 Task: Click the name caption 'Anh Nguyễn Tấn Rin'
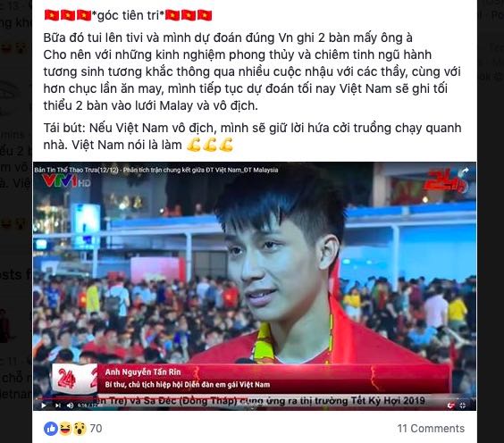(x=143, y=372)
